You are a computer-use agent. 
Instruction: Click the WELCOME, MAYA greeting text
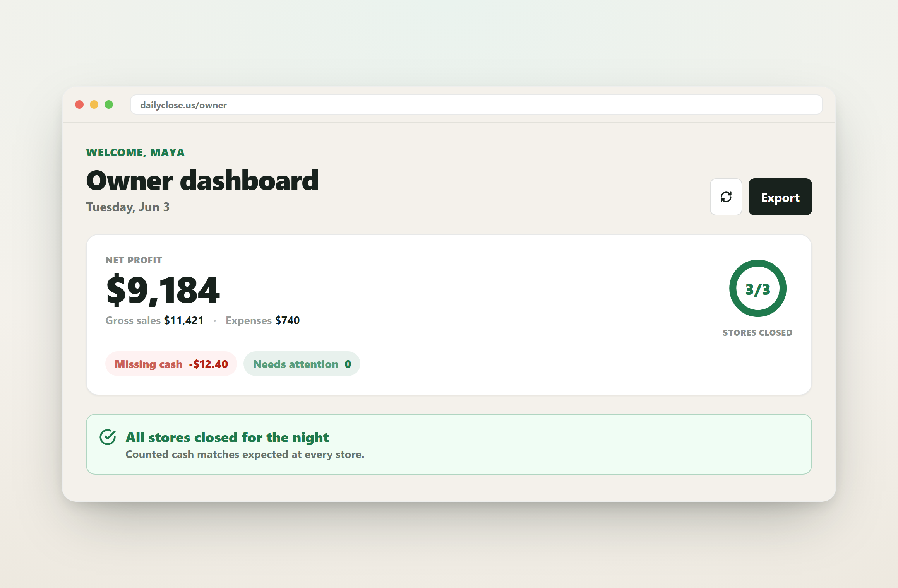(135, 152)
